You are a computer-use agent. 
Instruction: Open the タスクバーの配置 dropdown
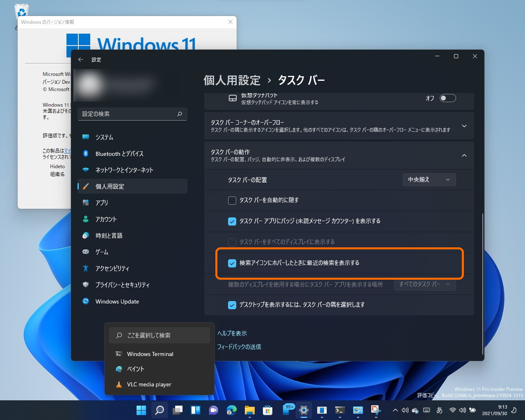pyautogui.click(x=429, y=180)
